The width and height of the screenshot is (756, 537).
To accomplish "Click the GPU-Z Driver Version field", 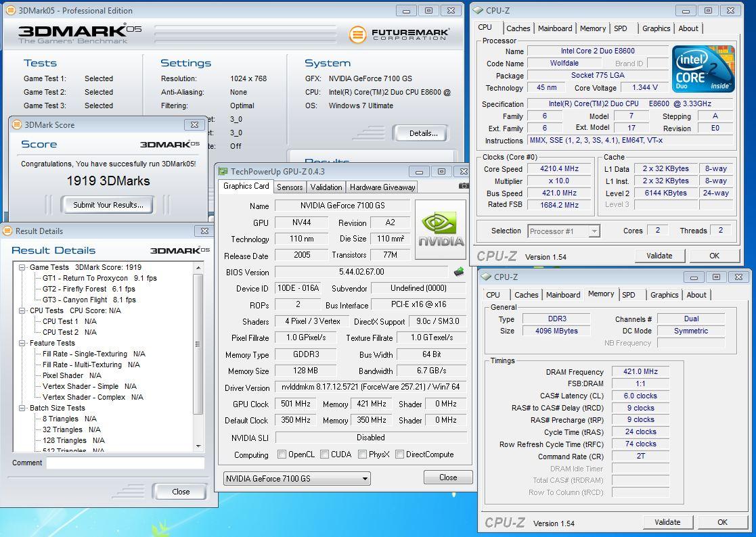I will [370, 387].
